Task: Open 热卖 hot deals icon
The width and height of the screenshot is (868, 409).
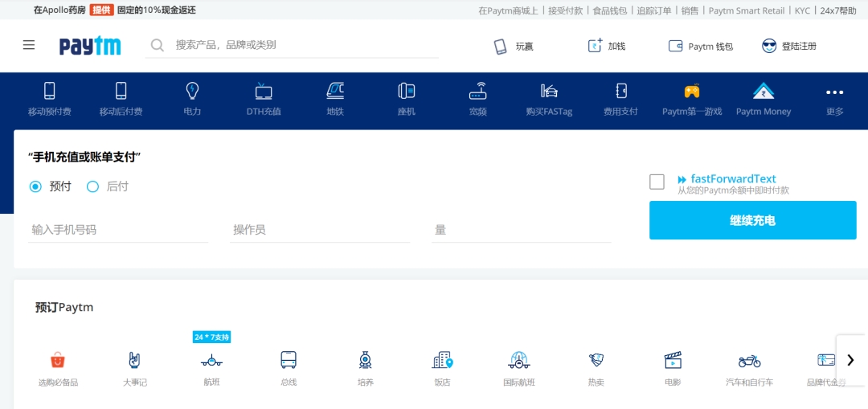Action: [x=596, y=360]
